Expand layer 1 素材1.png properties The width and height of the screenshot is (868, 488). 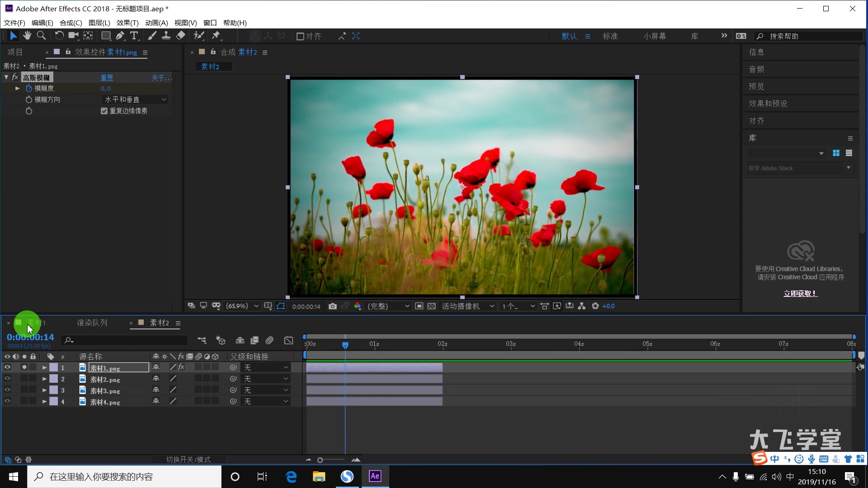pos(45,368)
